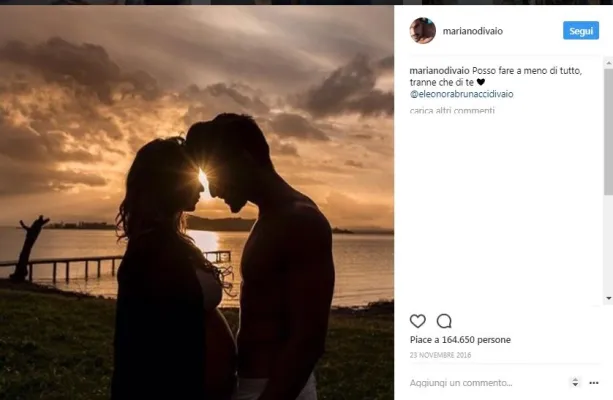Click the black heart emoji in caption
Screen dimensions: 613x400
pos(481,82)
